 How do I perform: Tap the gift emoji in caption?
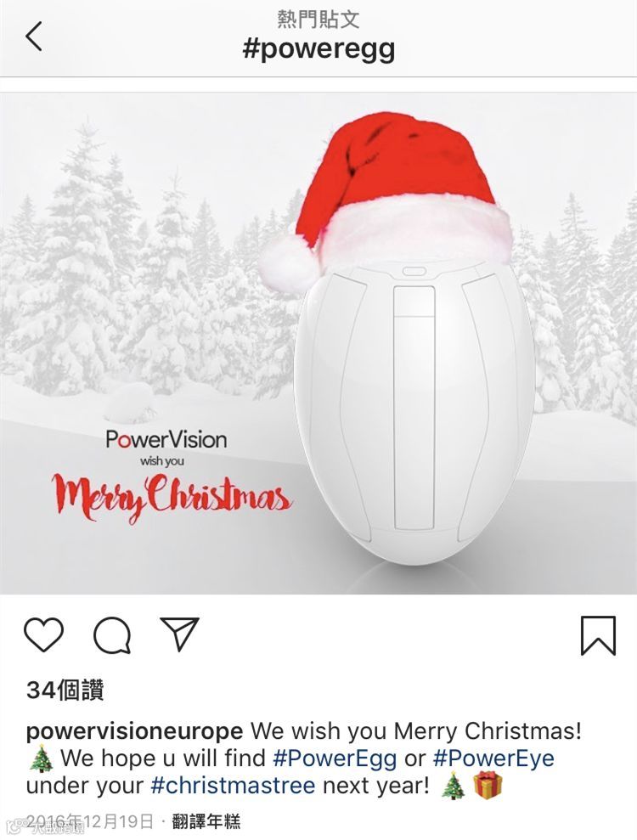click(488, 786)
